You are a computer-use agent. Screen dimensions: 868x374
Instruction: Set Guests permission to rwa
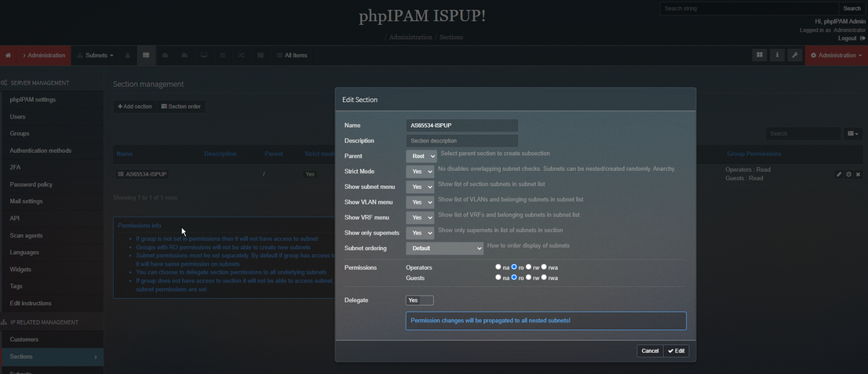click(x=544, y=278)
